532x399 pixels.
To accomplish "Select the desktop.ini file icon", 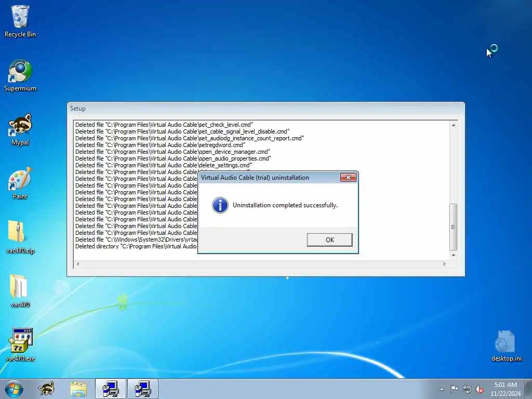I will click(506, 346).
